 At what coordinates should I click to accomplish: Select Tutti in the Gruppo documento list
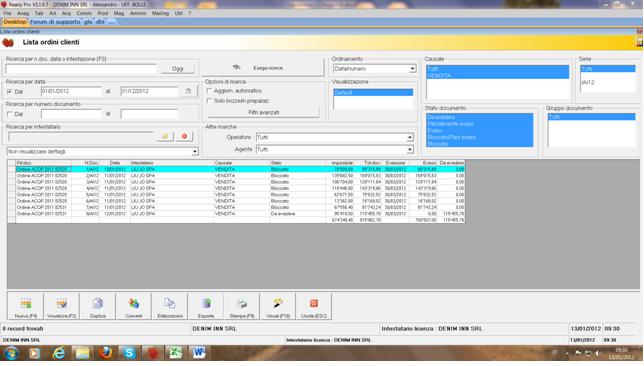591,117
